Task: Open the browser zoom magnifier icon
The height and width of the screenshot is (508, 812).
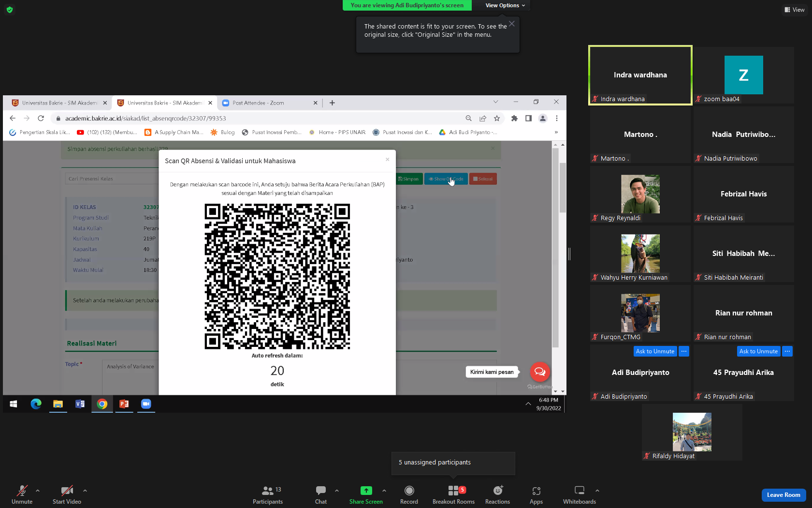Action: pos(468,118)
